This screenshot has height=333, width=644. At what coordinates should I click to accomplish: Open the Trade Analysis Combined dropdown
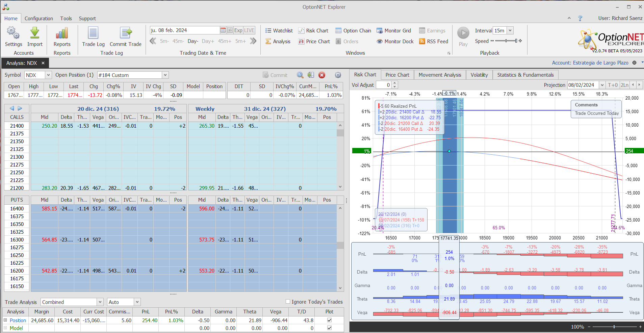(x=100, y=302)
